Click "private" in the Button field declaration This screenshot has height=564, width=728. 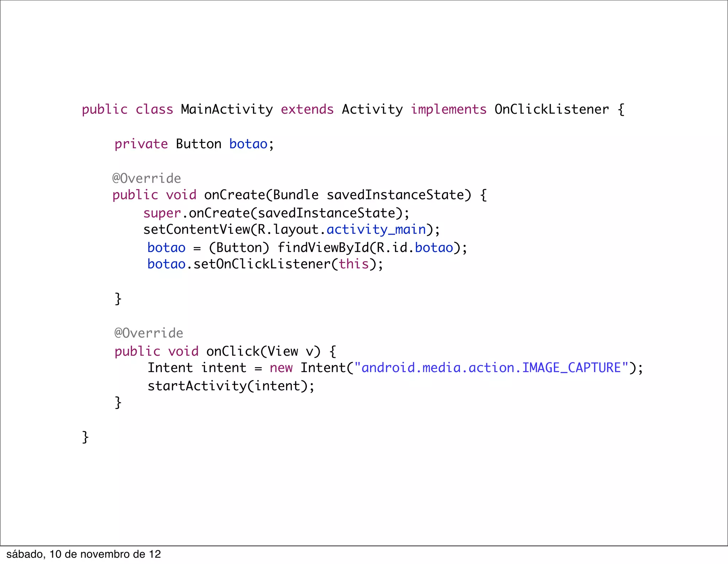tap(141, 144)
